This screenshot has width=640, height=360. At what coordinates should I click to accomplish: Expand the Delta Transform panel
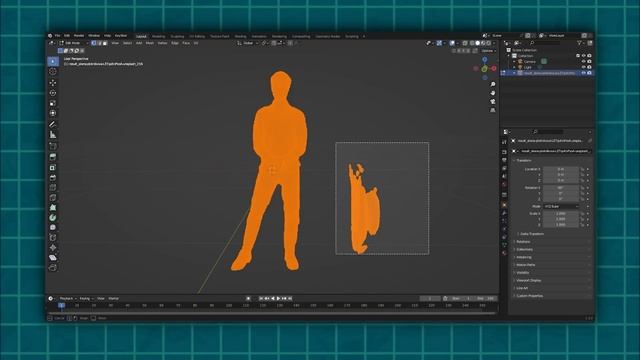pos(531,234)
